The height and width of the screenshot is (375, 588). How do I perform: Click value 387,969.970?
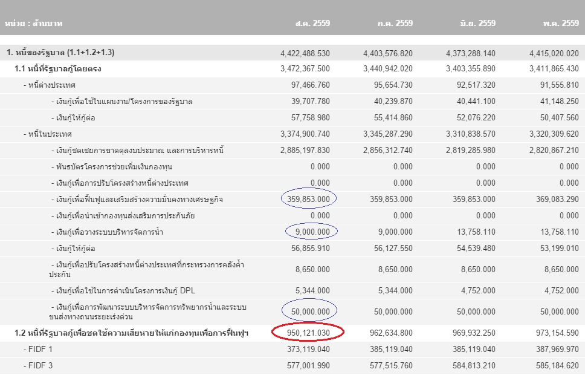click(x=557, y=349)
